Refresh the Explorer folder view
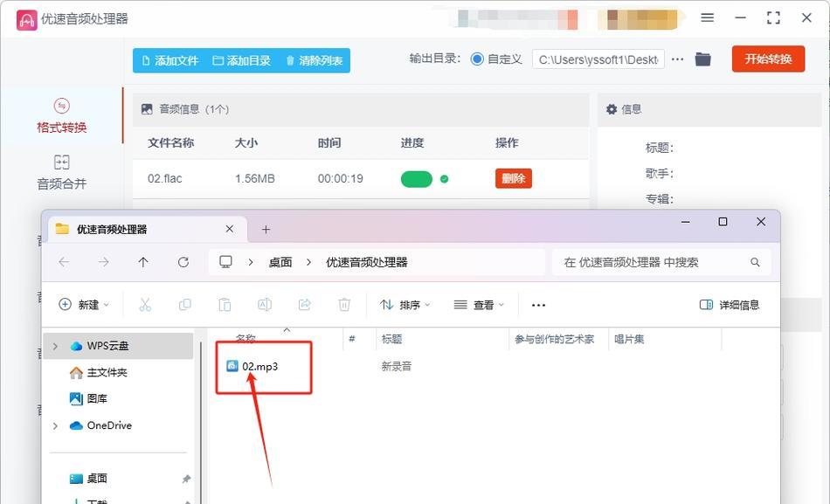Viewport: 830px width, 504px height. (183, 262)
